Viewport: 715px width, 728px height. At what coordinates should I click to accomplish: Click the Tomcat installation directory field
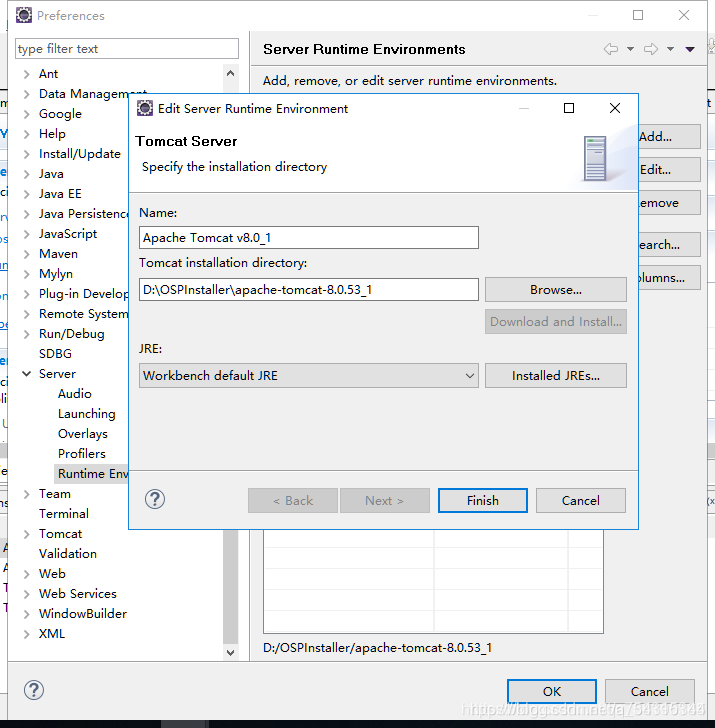click(309, 290)
